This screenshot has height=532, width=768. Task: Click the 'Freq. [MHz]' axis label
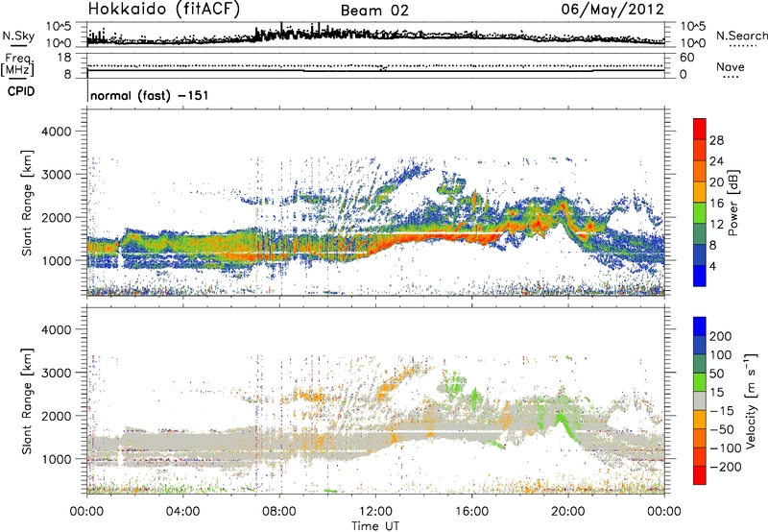point(17,65)
